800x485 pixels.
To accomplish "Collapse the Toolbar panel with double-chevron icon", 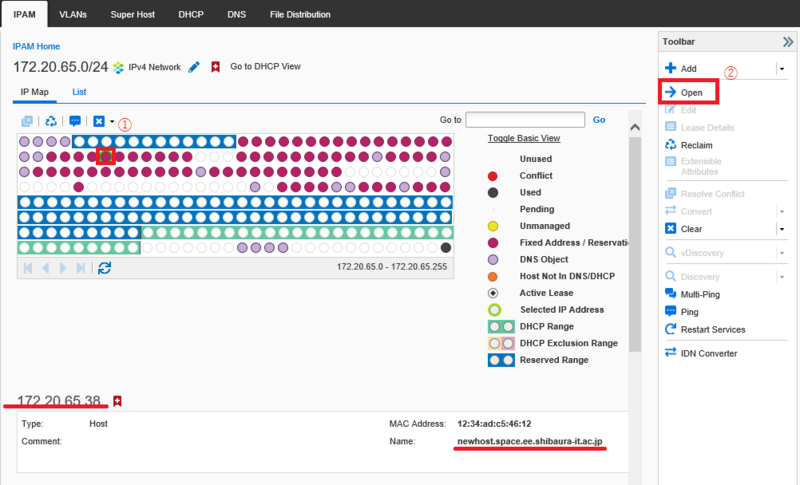I will pyautogui.click(x=787, y=42).
